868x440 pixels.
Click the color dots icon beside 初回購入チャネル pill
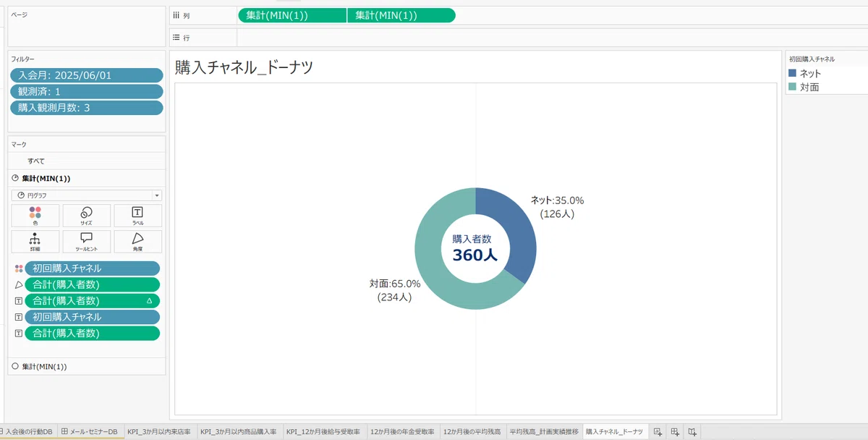tap(19, 268)
